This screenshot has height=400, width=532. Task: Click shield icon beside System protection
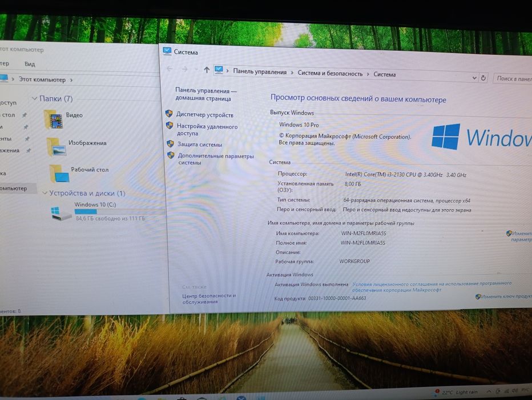click(x=170, y=143)
